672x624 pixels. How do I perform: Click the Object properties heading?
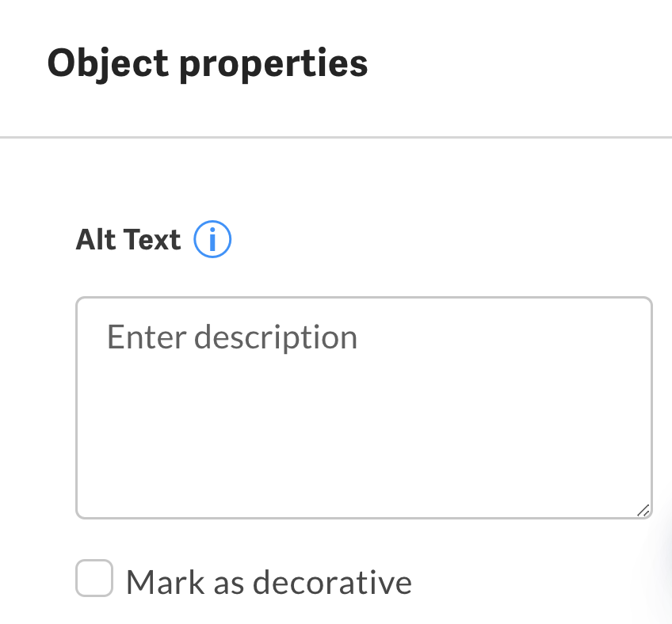tap(208, 63)
